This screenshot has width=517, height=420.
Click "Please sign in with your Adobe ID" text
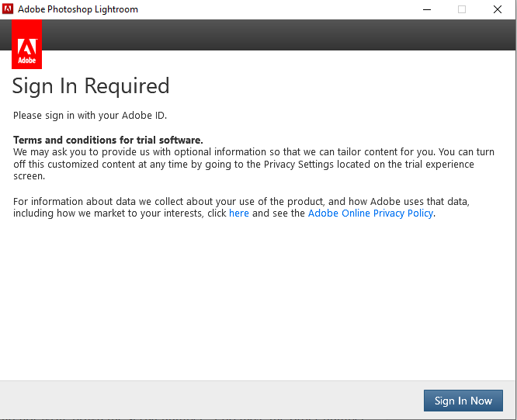(x=90, y=116)
